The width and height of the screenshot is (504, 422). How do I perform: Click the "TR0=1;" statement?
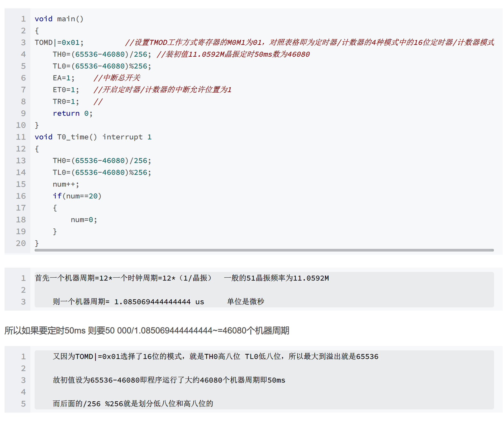(x=66, y=101)
